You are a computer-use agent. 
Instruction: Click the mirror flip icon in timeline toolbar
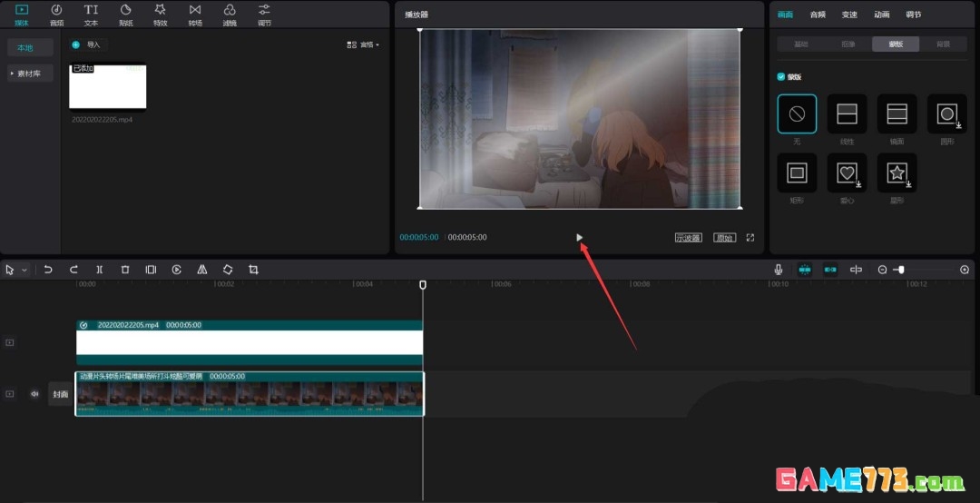point(201,270)
